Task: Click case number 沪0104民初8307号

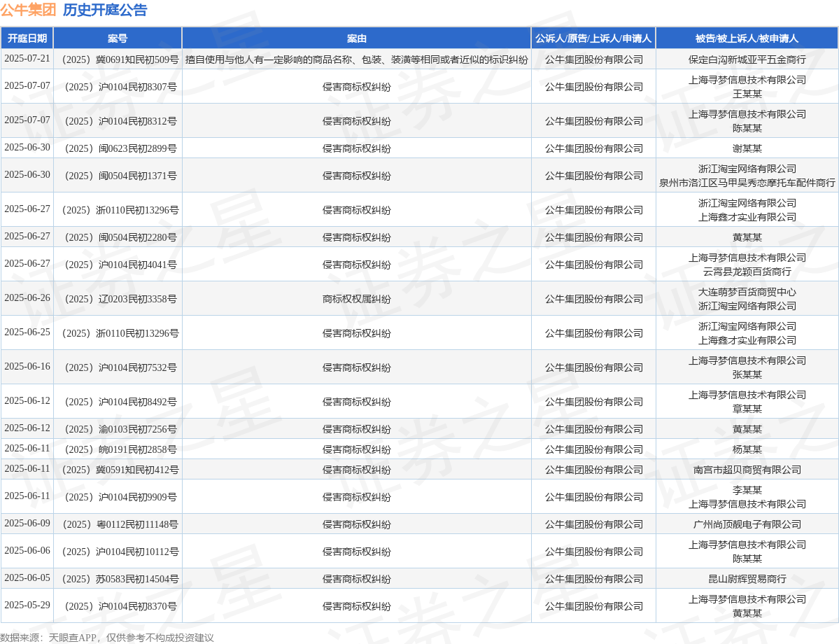Action: pyautogui.click(x=118, y=87)
